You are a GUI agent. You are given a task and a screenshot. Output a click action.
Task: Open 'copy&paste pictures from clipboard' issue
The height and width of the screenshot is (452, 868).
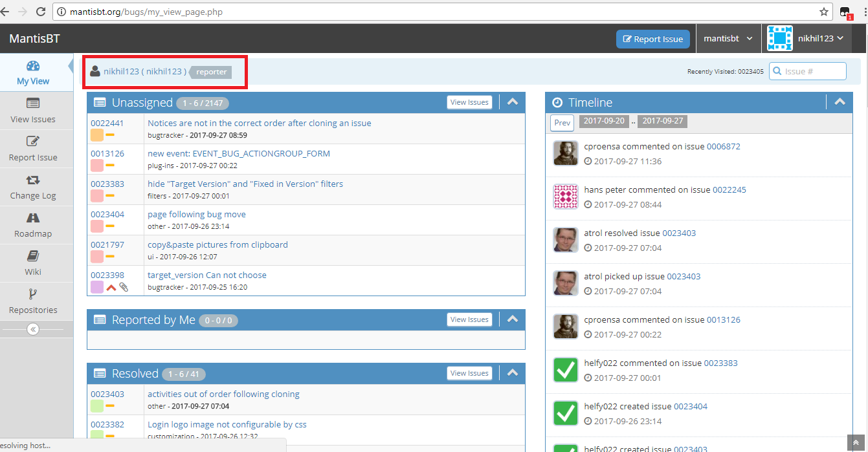(217, 244)
